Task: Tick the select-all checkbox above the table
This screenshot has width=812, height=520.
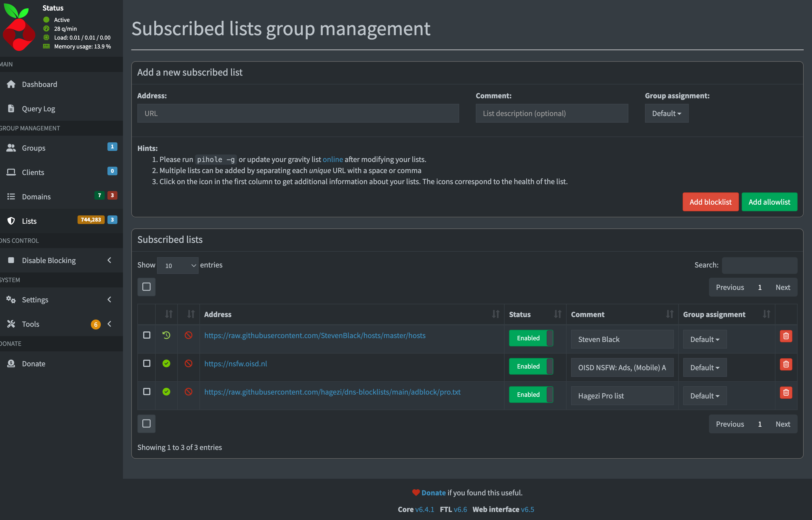Action: pyautogui.click(x=147, y=287)
